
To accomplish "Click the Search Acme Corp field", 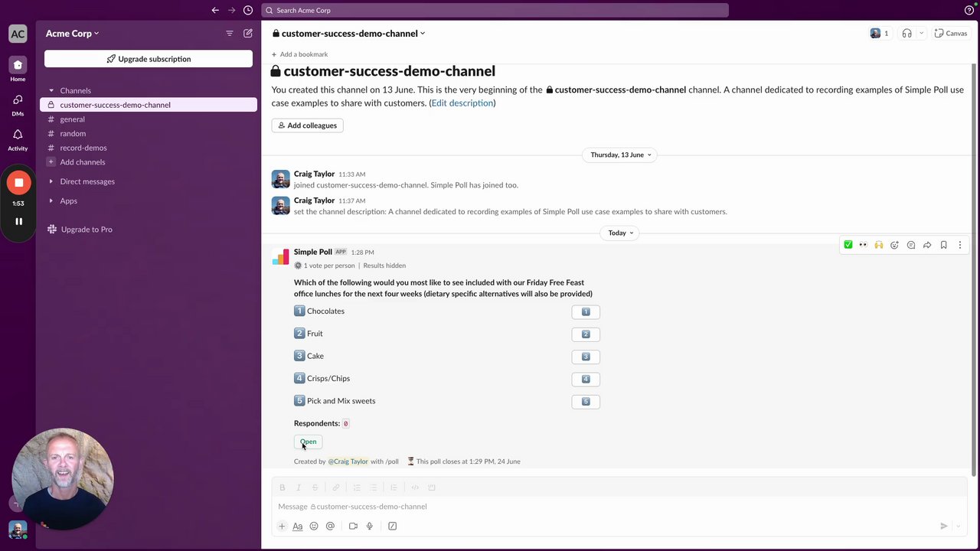I will 495,10.
